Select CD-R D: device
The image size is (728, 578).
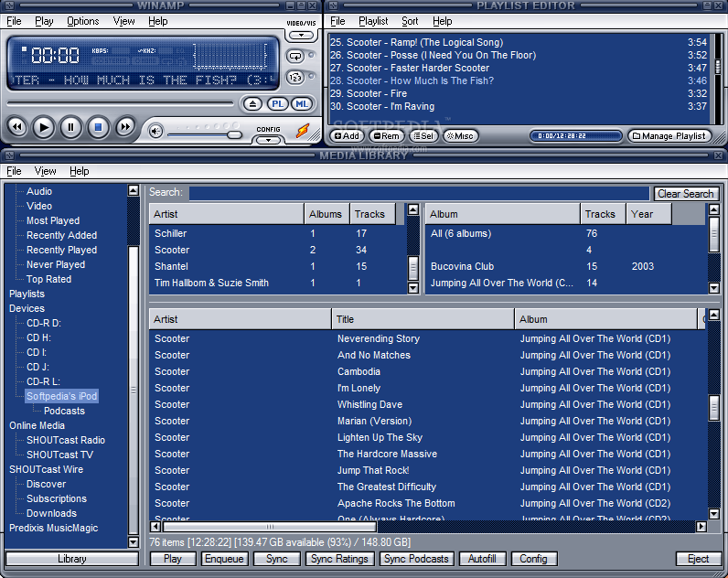(x=44, y=323)
